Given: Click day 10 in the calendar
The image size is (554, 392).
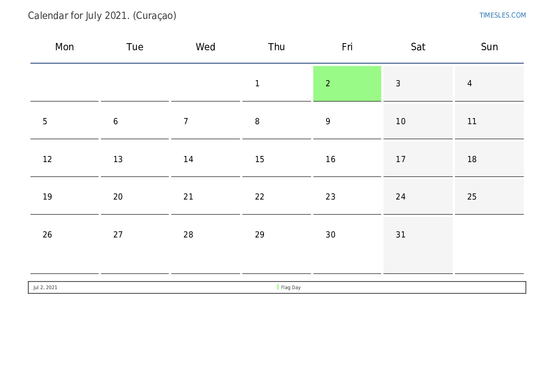Looking at the screenshot, I should pyautogui.click(x=418, y=121).
